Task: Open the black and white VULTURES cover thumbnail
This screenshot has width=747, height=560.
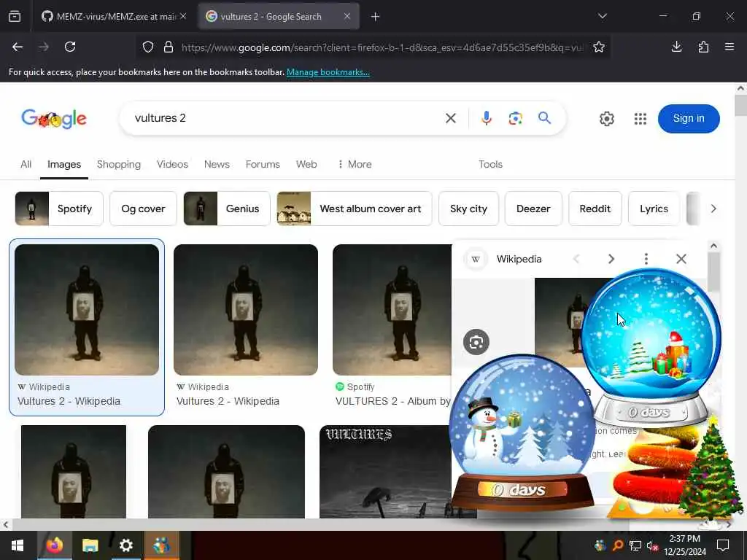Action: [385, 472]
